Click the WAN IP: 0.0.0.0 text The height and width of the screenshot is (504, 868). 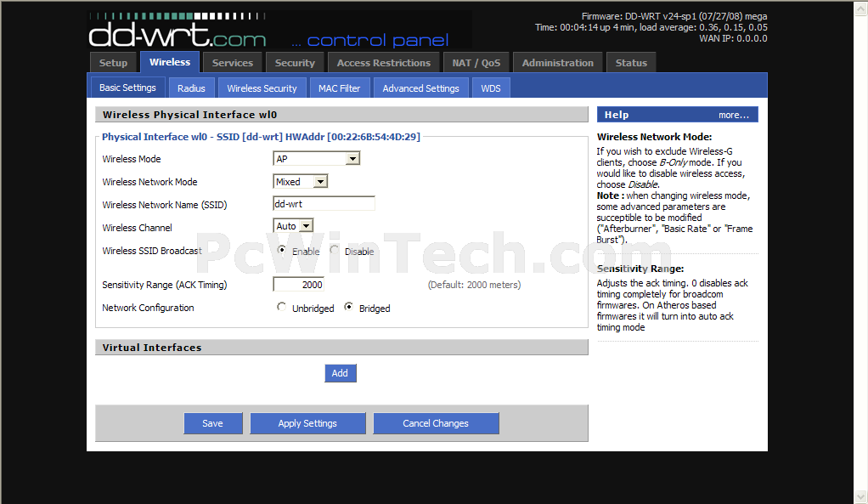tap(733, 39)
